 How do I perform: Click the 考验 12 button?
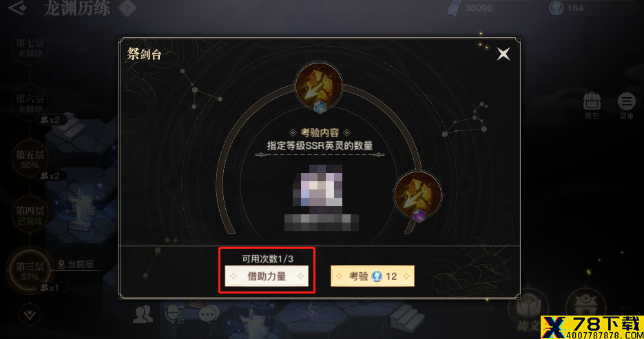click(x=373, y=276)
